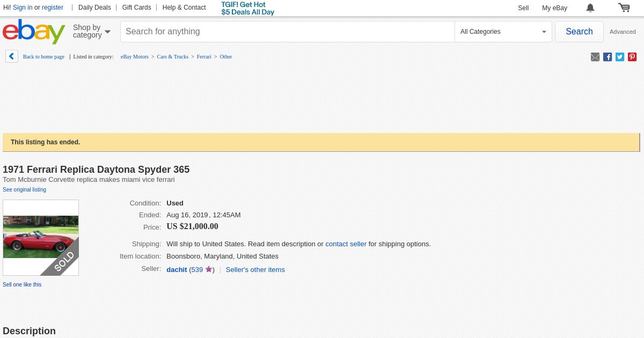
Task: Open All Categories dropdown
Action: (x=503, y=32)
